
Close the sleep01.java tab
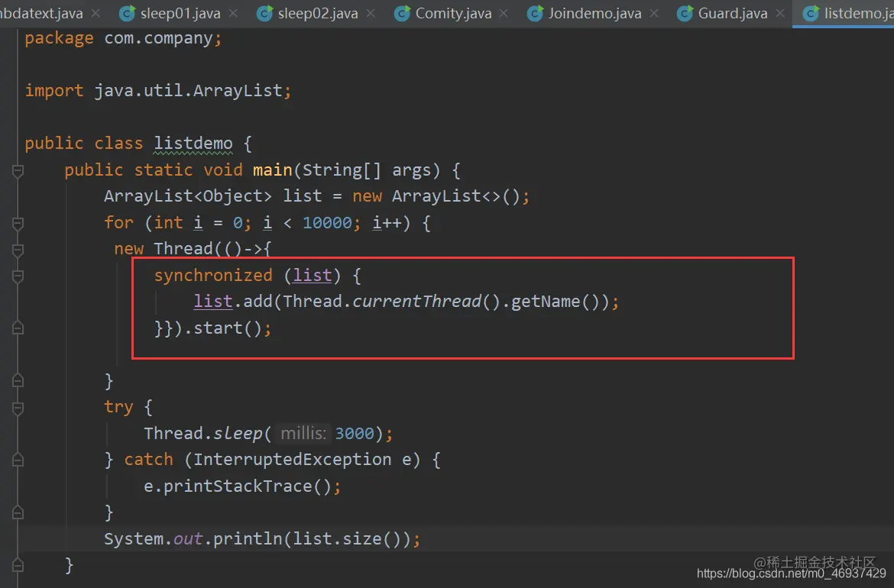pos(233,13)
